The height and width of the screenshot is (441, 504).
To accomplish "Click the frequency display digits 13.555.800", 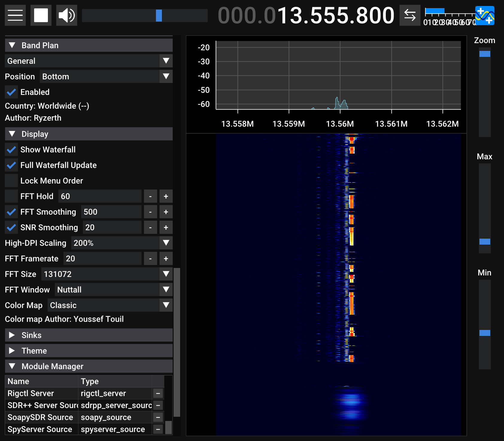I will [x=336, y=15].
